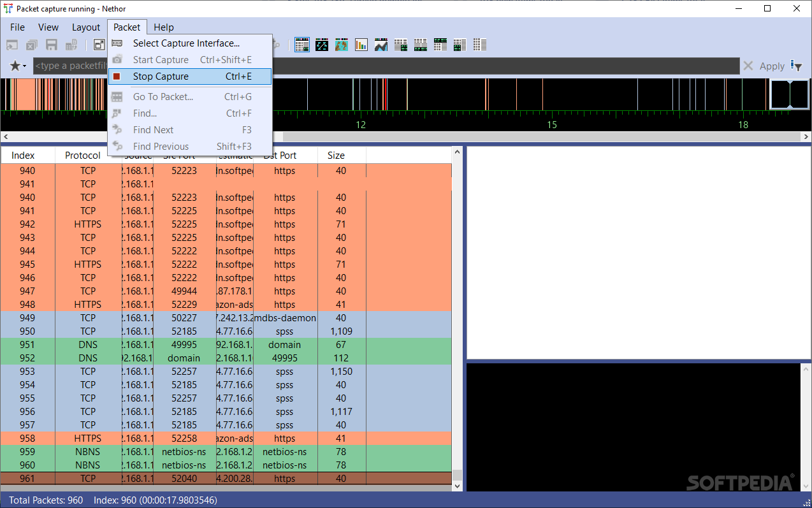Choose Find Next menu entry
This screenshot has height=508, width=812.
[190, 130]
